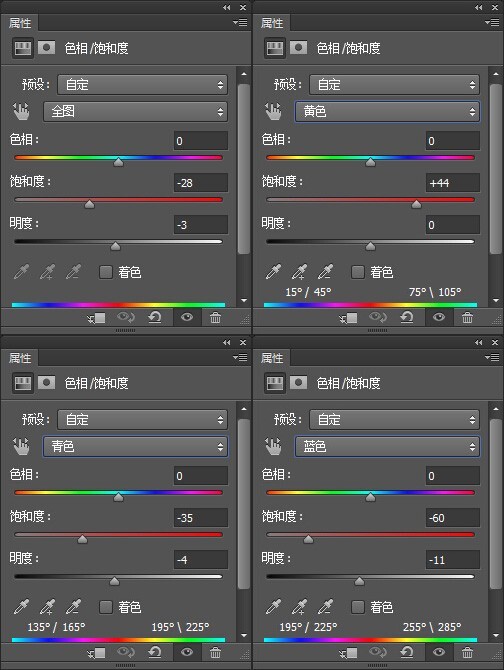Collapse the 黄色 panel with the double arrows
The width and height of the screenshot is (504, 670).
point(478,7)
